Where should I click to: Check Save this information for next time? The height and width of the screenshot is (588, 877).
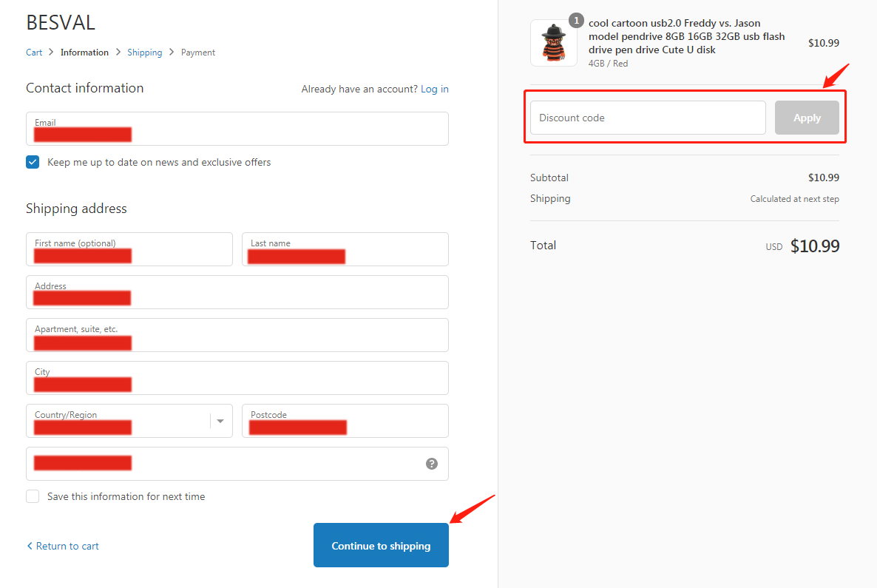33,496
